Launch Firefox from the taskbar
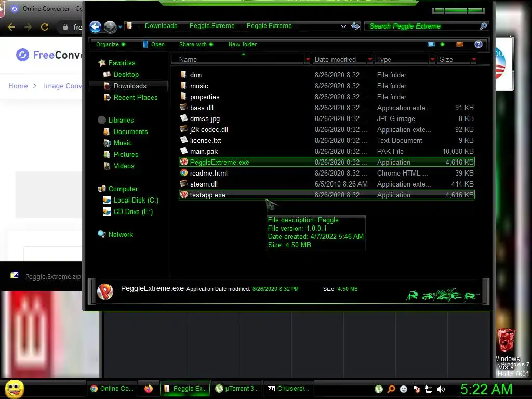The height and width of the screenshot is (399, 532). [148, 389]
